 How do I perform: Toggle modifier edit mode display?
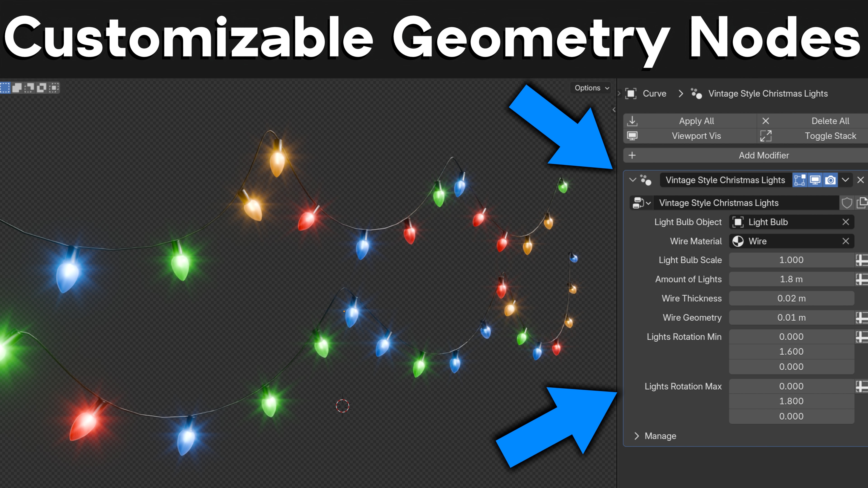(800, 180)
